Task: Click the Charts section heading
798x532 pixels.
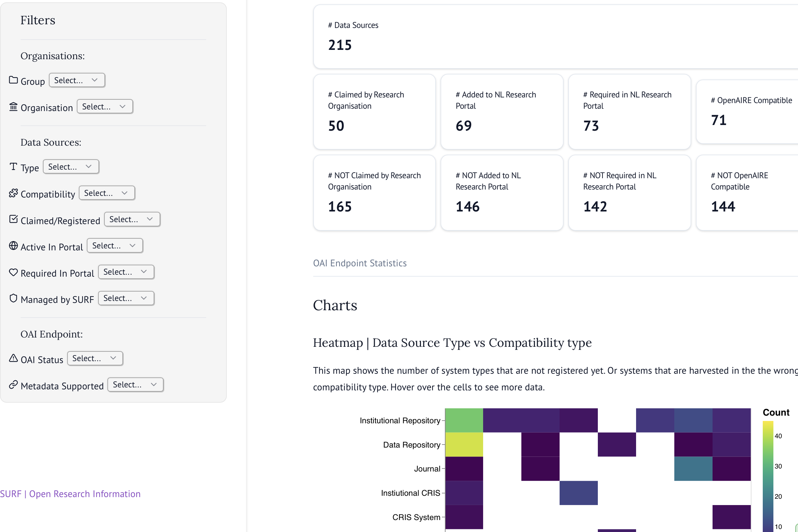Action: (x=335, y=305)
